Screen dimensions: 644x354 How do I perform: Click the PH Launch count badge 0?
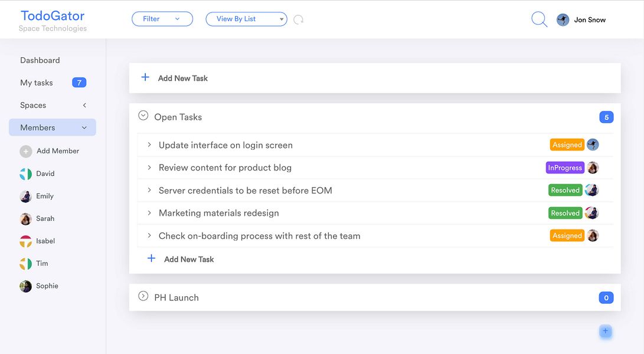[606, 298]
